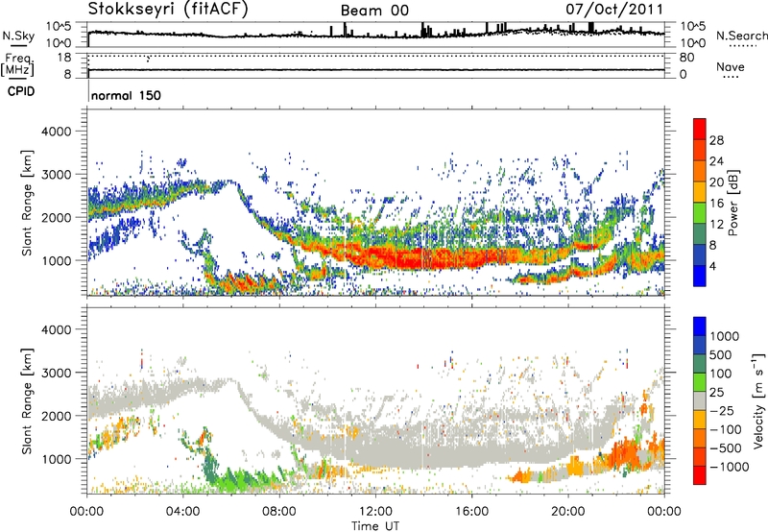Click the strong red power band near 14:00
This screenshot has width=768, height=532.
(x=421, y=257)
